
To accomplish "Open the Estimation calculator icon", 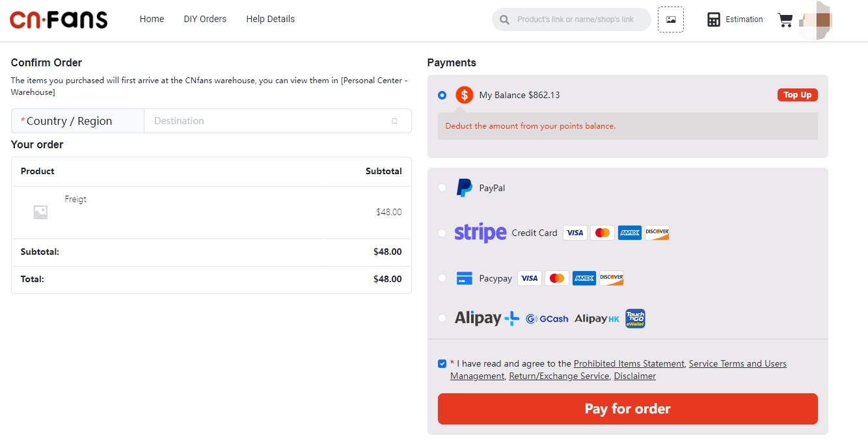I will point(714,20).
